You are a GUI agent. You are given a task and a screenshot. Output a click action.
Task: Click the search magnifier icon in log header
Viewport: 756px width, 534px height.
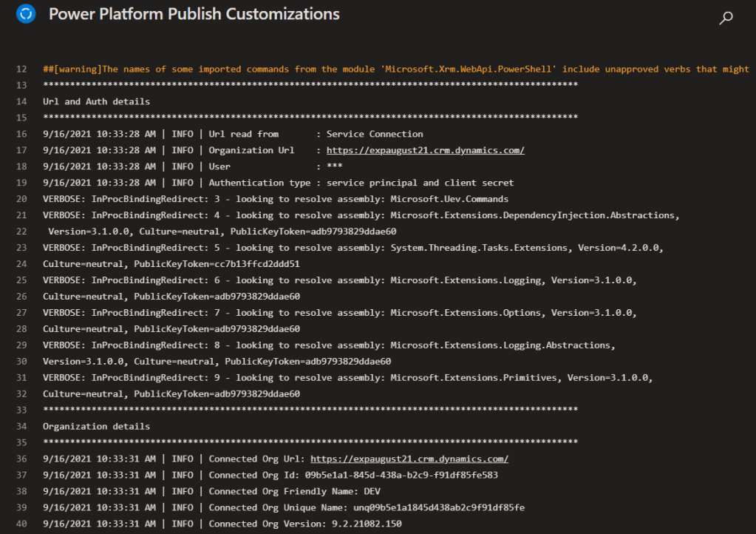pyautogui.click(x=726, y=18)
